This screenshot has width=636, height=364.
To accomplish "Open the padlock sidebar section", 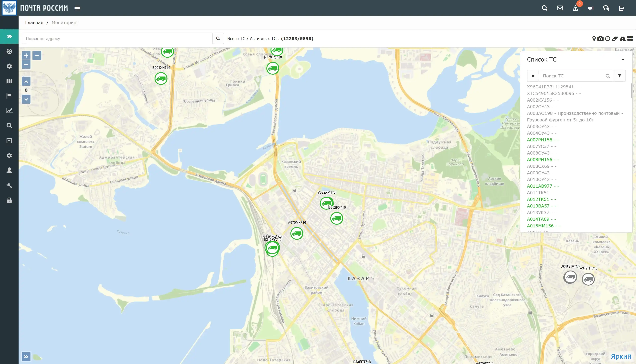I will point(9,200).
